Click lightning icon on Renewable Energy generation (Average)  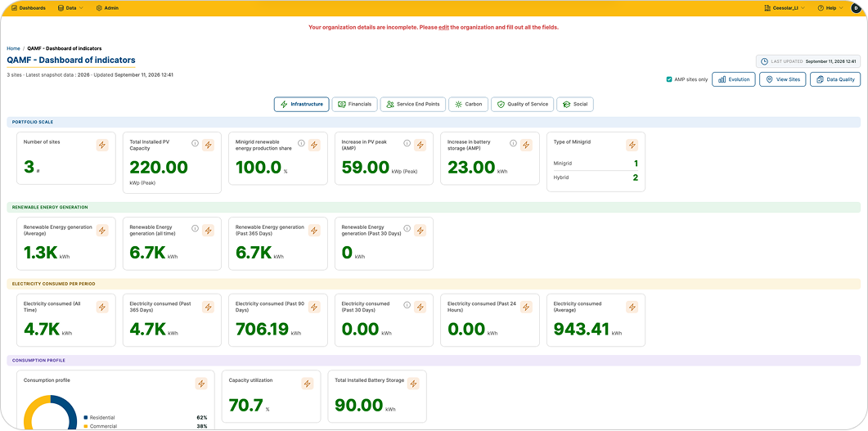(102, 230)
